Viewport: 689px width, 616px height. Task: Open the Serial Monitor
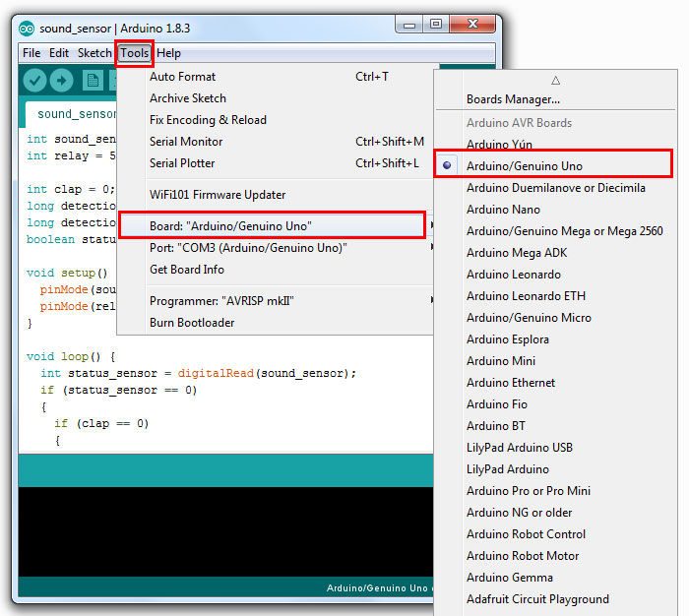coord(277,142)
